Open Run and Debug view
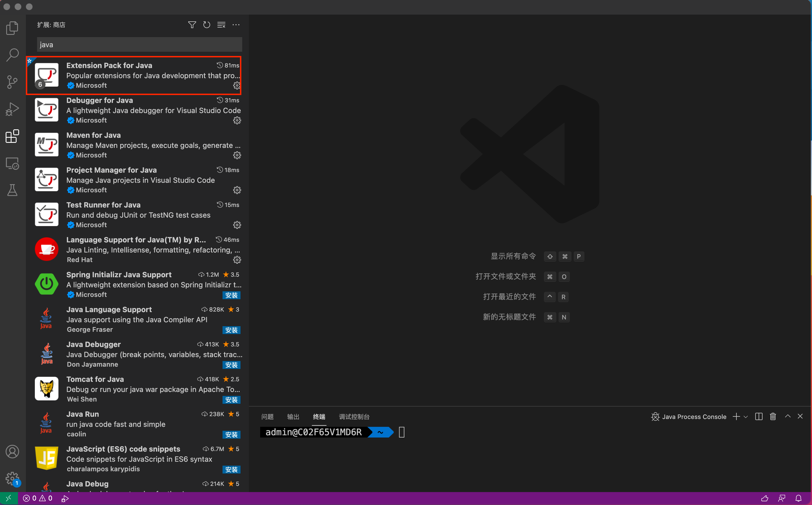Viewport: 812px width, 505px height. pyautogui.click(x=12, y=109)
